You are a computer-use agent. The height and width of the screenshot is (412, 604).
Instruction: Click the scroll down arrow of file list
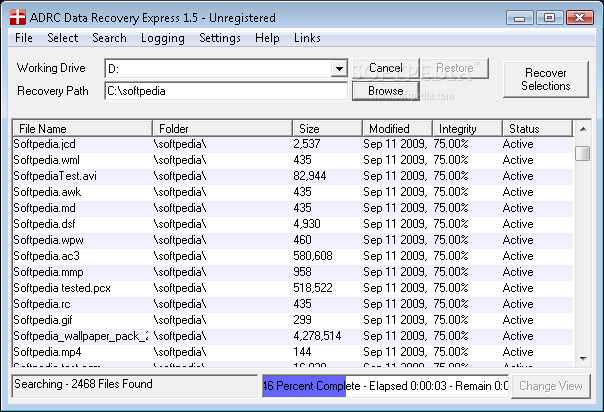583,358
